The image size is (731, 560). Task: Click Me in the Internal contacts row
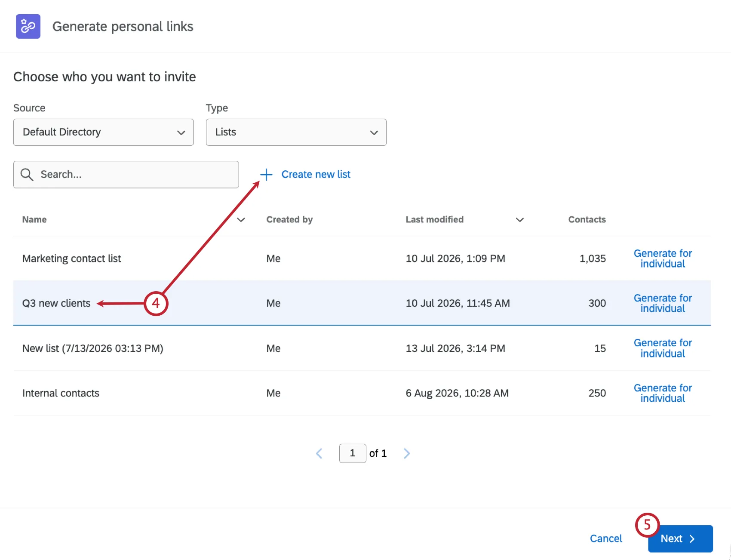pos(273,393)
